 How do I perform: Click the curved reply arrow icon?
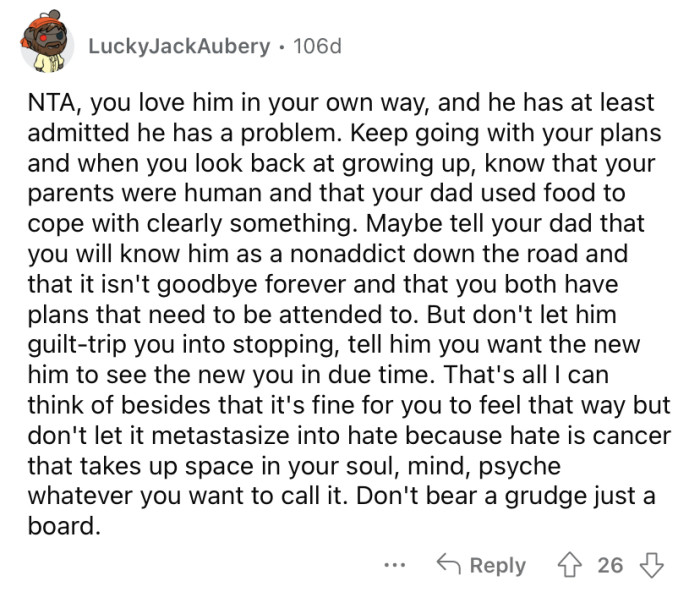449,563
